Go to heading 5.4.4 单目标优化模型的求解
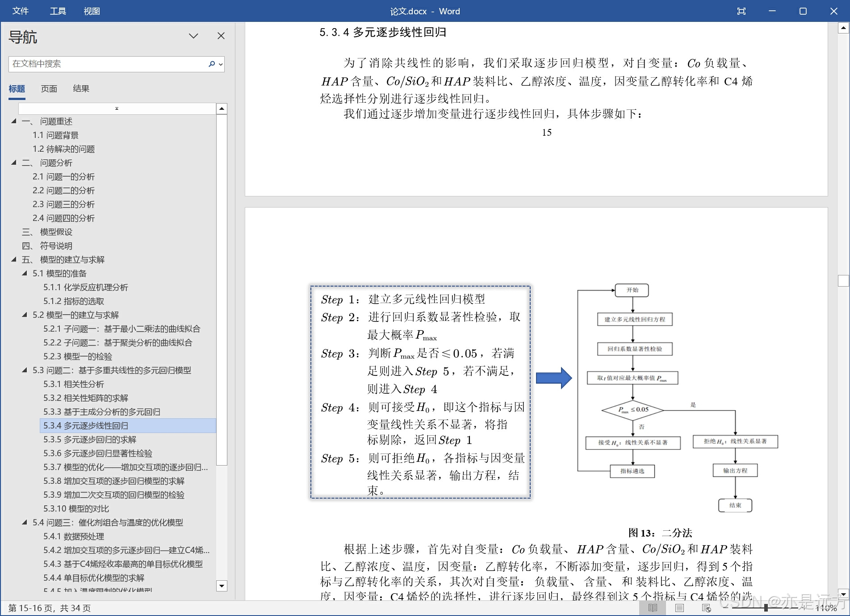850x616 pixels. 94,578
